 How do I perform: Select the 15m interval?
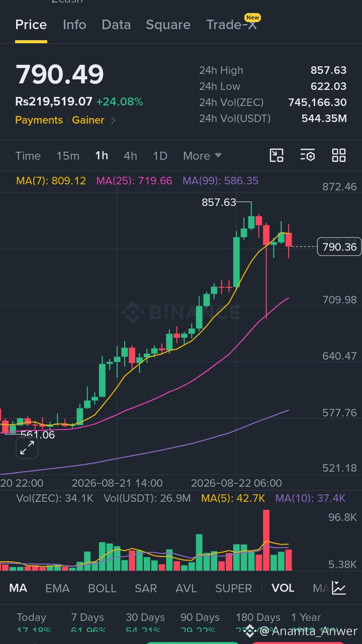tap(68, 156)
